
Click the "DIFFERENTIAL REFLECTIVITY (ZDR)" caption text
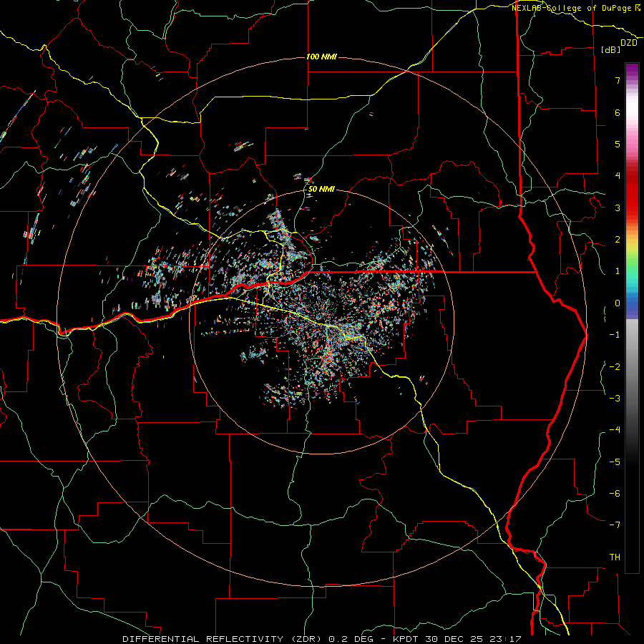point(223,639)
